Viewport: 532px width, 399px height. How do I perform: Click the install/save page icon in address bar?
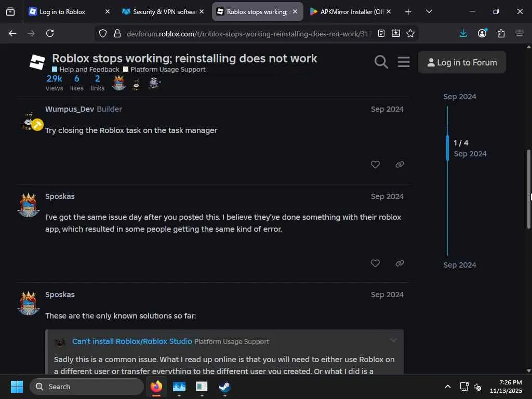(x=395, y=33)
